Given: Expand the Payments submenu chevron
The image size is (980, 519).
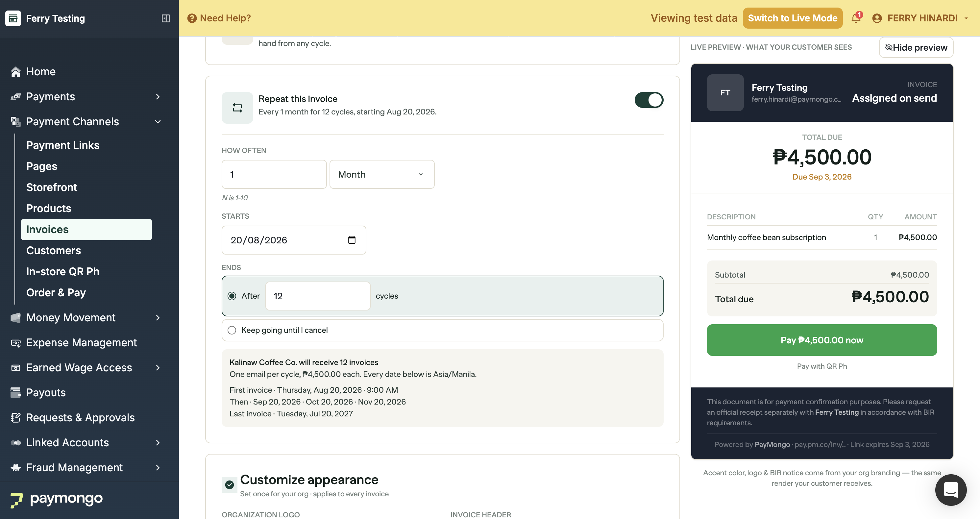Looking at the screenshot, I should pos(158,97).
